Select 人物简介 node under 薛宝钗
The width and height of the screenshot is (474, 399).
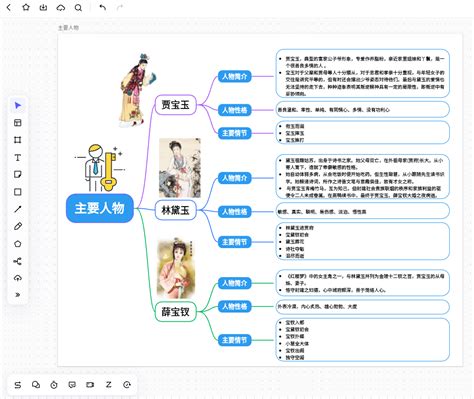pos(235,283)
